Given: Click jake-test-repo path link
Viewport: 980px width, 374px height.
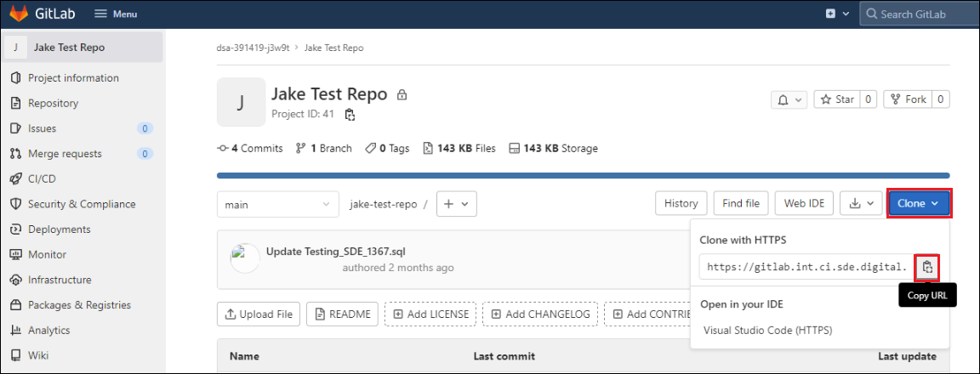Looking at the screenshot, I should 383,204.
